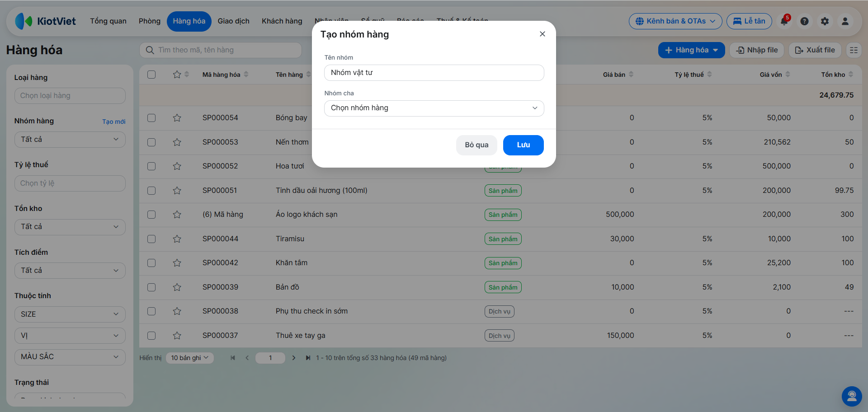Image resolution: width=868 pixels, height=412 pixels.
Task: Open the support chat bubble
Action: (x=852, y=396)
